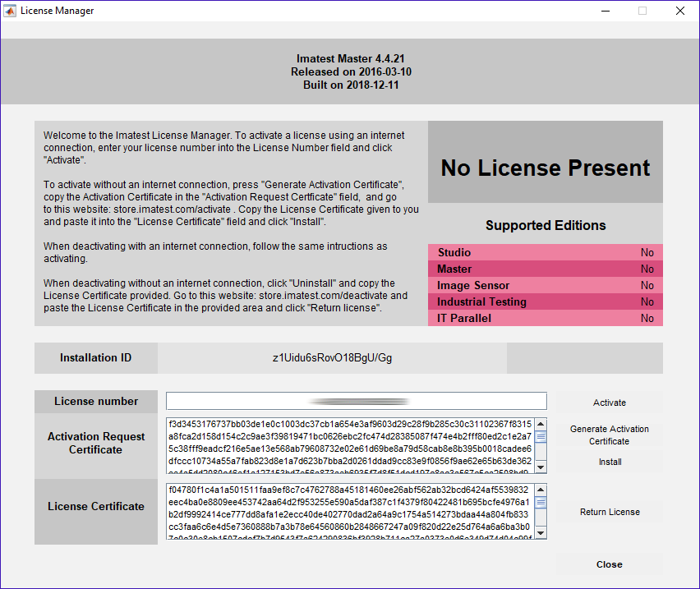The height and width of the screenshot is (589, 700).
Task: Close the License Manager window with X
Action: pyautogui.click(x=680, y=11)
